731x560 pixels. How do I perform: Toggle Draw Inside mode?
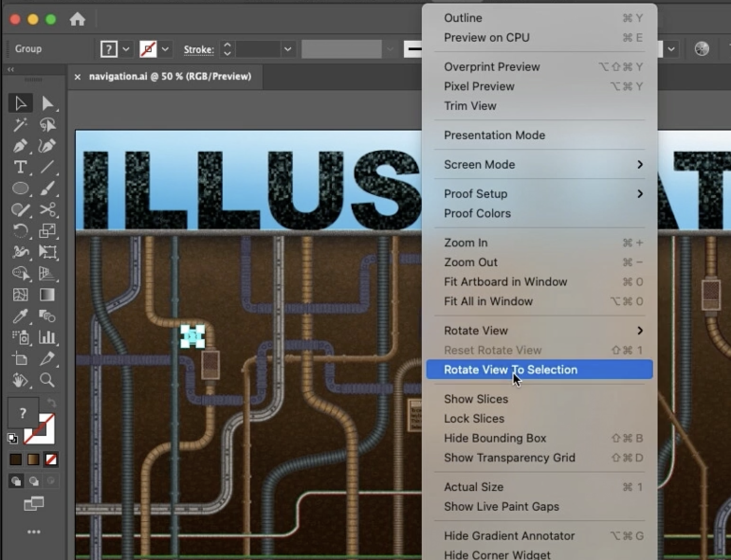tap(51, 481)
